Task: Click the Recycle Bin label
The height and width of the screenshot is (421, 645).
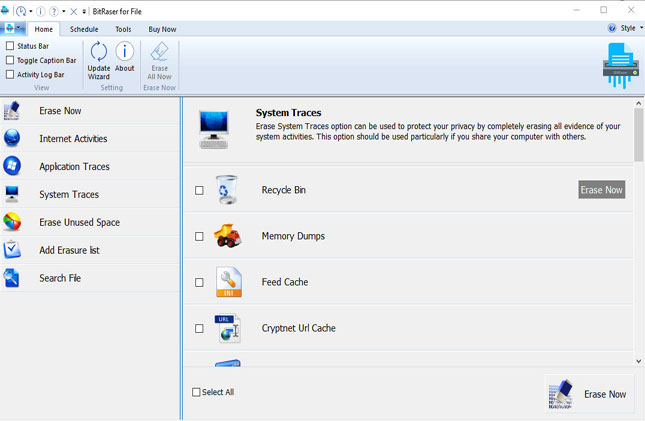Action: pyautogui.click(x=283, y=190)
